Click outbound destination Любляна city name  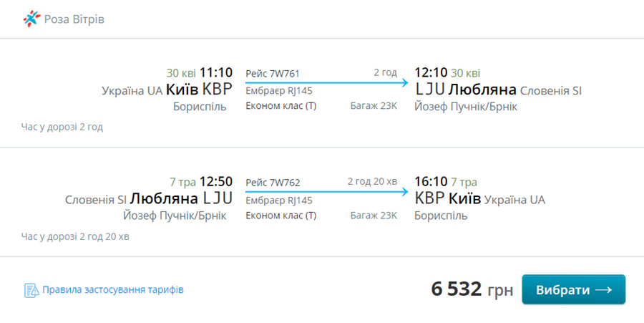482,90
